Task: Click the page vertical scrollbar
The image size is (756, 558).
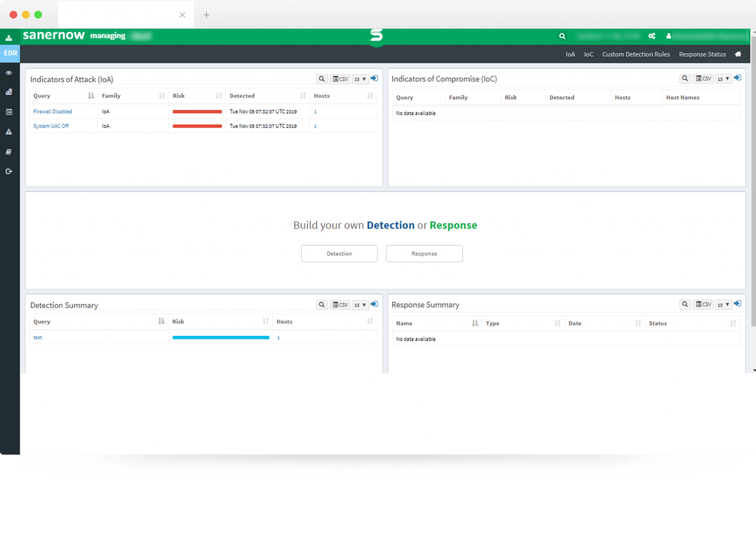Action: click(753, 181)
